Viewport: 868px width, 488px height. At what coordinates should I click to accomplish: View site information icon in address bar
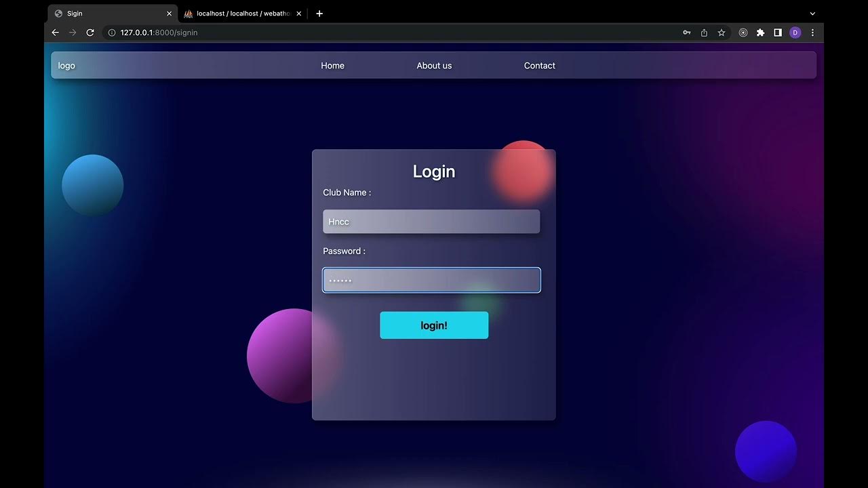coord(112,33)
